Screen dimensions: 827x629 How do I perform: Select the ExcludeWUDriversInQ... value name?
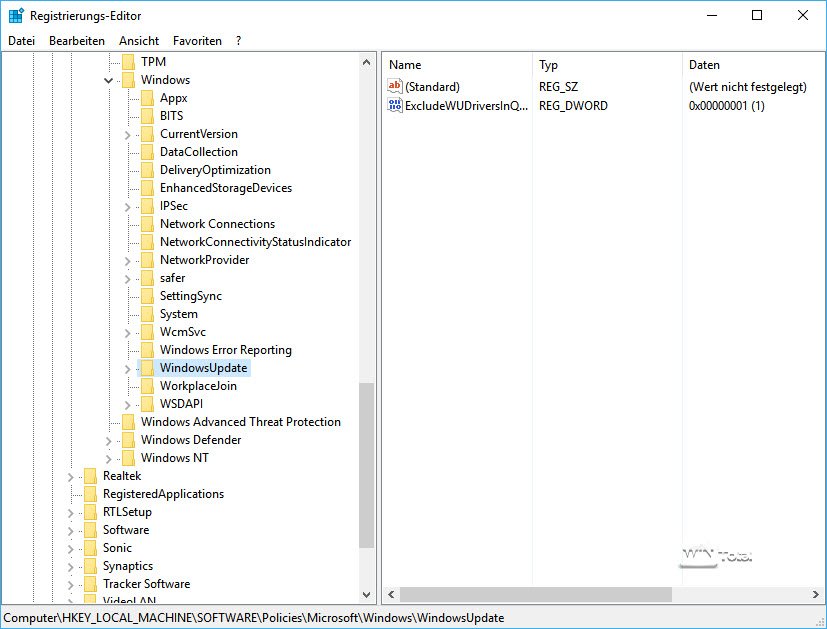coord(466,105)
